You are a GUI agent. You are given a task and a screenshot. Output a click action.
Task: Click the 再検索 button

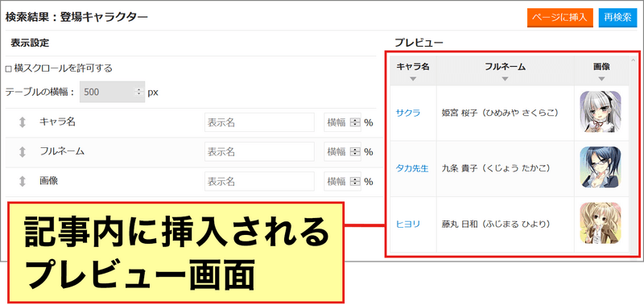click(617, 19)
